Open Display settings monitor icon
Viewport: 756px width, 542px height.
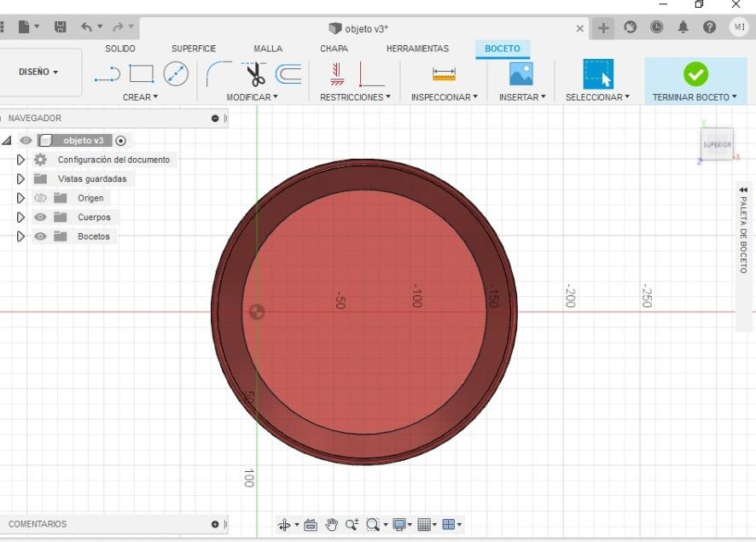click(399, 525)
